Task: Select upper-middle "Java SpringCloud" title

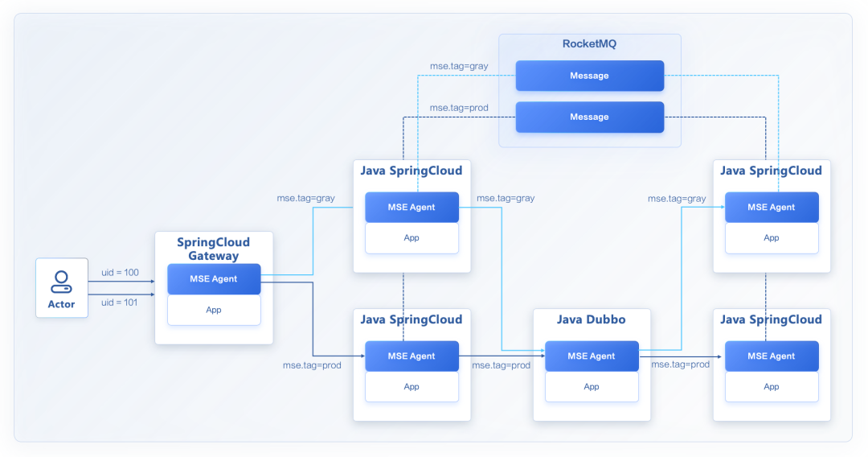Action: click(x=411, y=171)
